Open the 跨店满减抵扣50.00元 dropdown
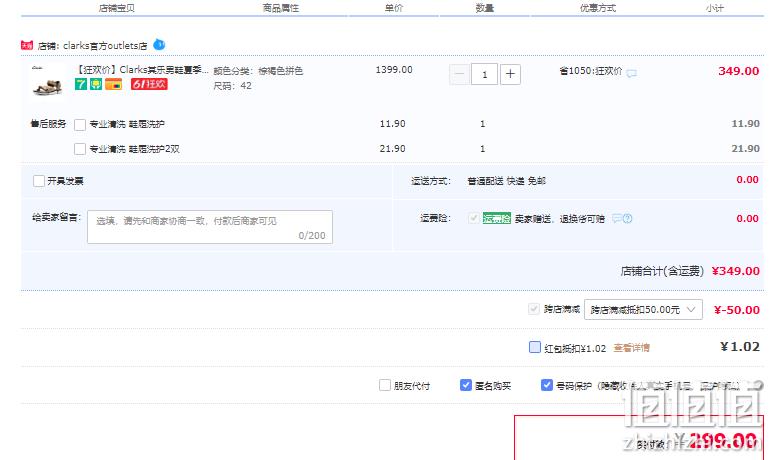The width and height of the screenshot is (772, 460). (x=643, y=309)
